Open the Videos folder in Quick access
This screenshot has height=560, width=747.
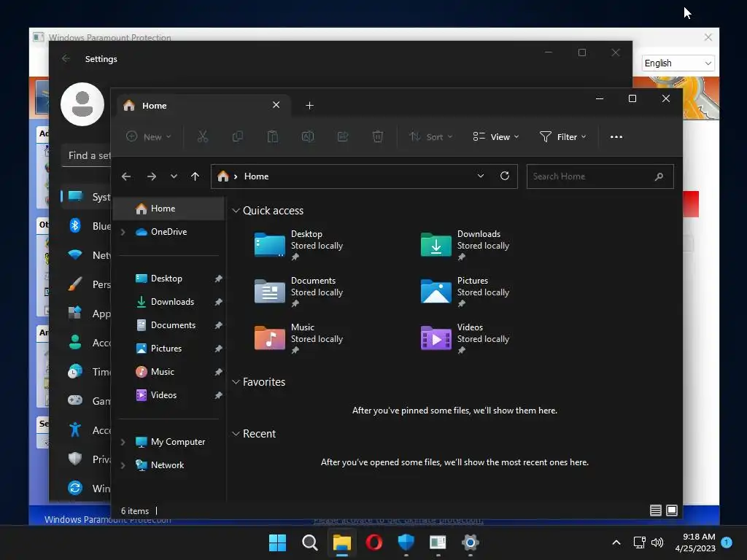click(x=465, y=338)
